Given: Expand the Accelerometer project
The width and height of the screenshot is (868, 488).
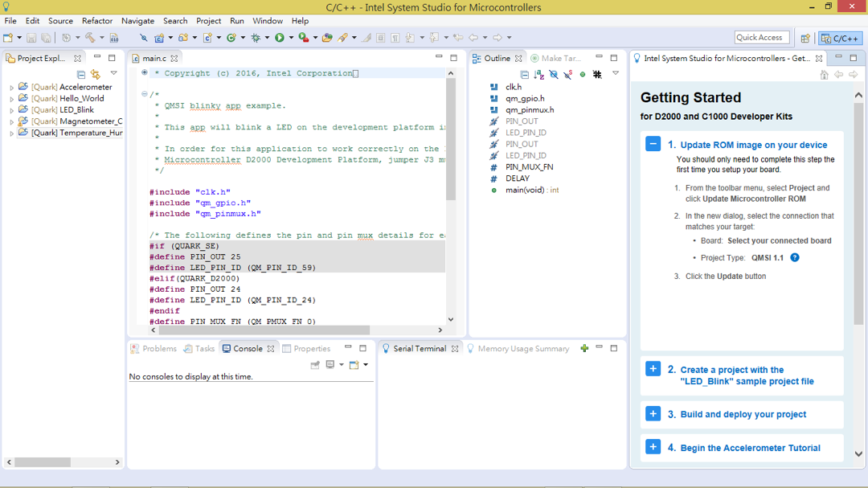Looking at the screenshot, I should coord(11,88).
